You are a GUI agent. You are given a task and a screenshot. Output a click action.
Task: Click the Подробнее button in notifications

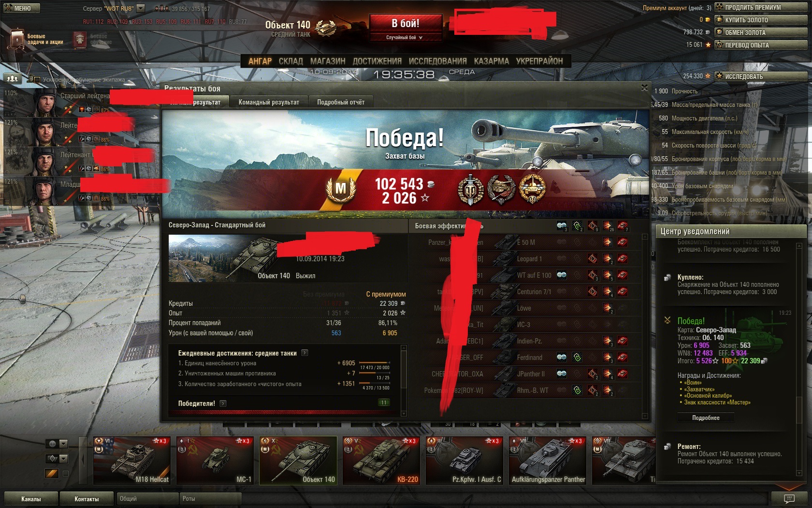(x=706, y=418)
